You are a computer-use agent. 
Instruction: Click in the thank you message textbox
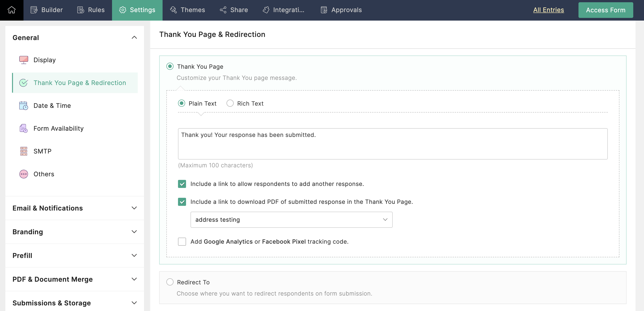(x=392, y=144)
